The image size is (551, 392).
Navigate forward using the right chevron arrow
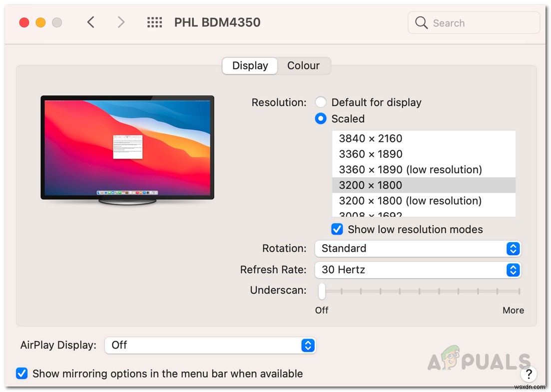click(121, 22)
